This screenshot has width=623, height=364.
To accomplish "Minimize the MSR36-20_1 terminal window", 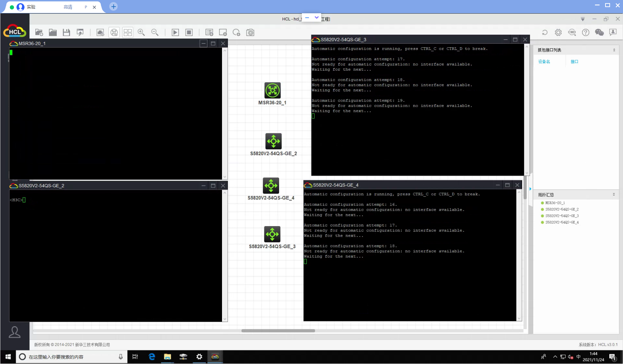I will pyautogui.click(x=203, y=43).
